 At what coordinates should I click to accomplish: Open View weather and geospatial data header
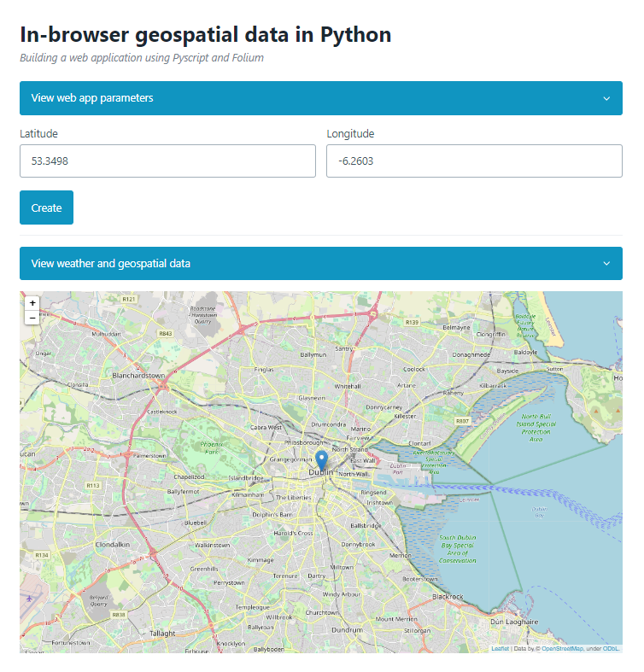point(321,264)
